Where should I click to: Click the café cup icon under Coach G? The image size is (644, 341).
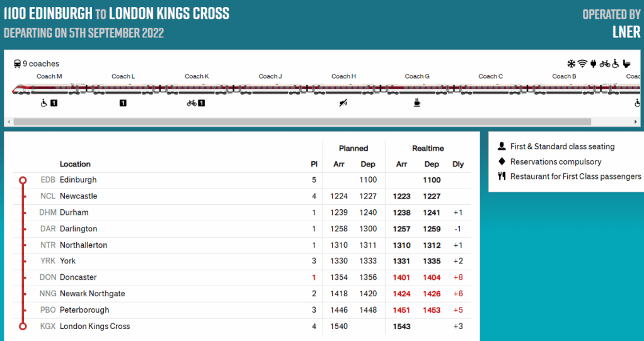(x=417, y=103)
